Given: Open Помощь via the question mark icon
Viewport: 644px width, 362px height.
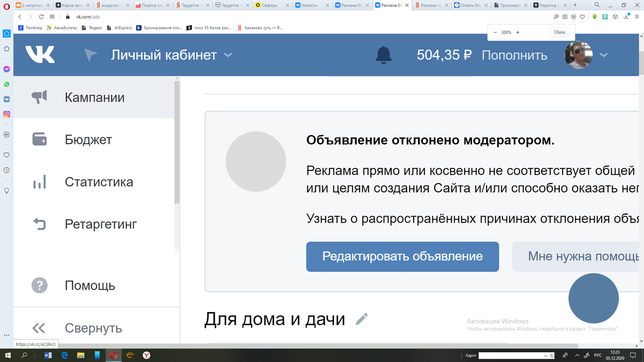Looking at the screenshot, I should click(x=39, y=285).
